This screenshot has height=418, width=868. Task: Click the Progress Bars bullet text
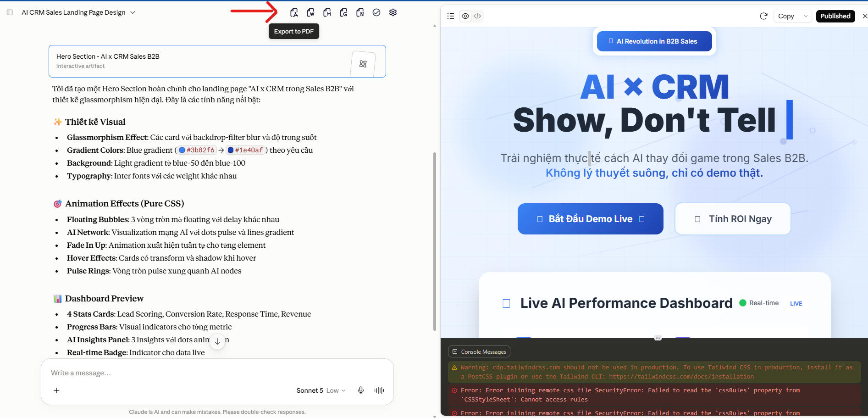pos(149,327)
